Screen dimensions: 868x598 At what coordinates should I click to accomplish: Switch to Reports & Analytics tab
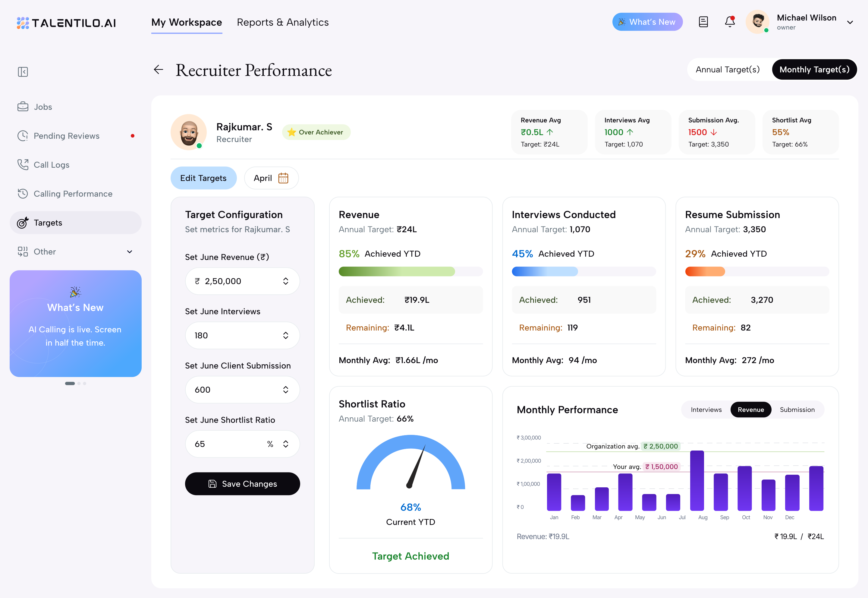[283, 23]
